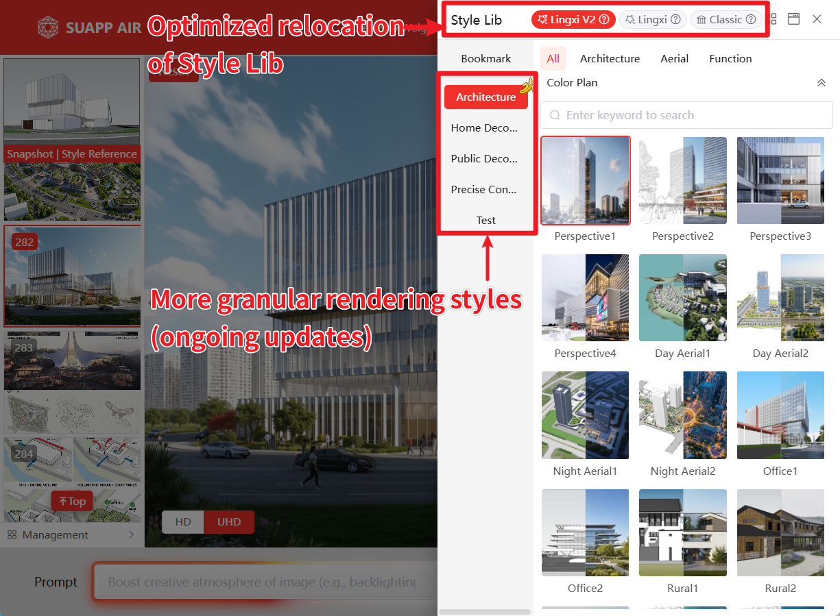Collapse the Color Plan section

coord(821,83)
